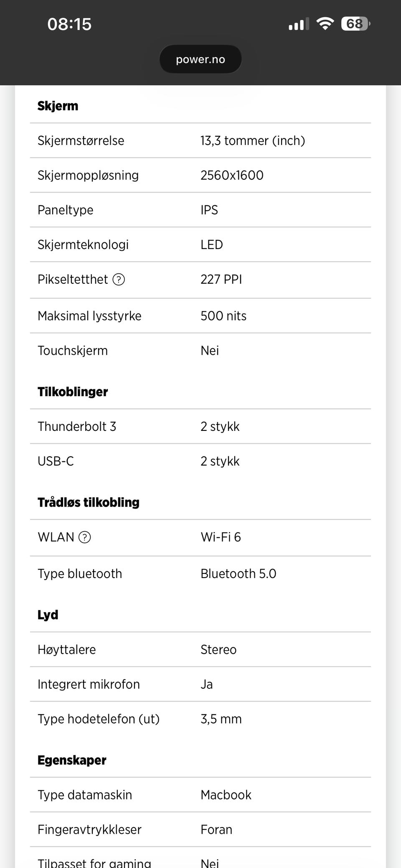The image size is (401, 868).
Task: Tap the Tilkoblinger section heading
Action: coord(73,392)
